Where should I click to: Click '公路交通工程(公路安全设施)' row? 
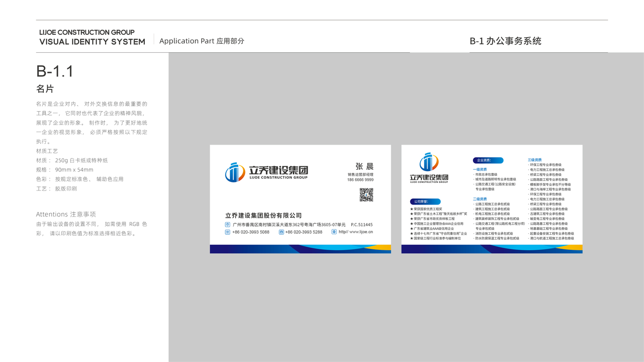[x=495, y=184]
